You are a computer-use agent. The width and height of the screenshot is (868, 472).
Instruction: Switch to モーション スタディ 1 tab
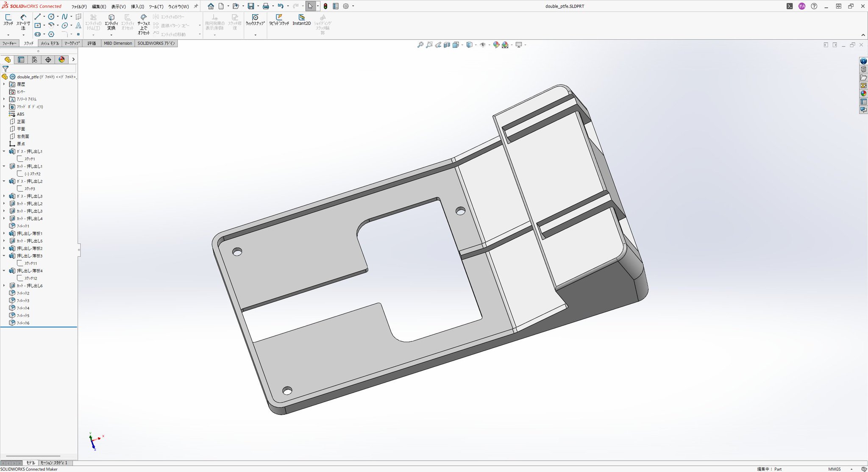[54, 463]
